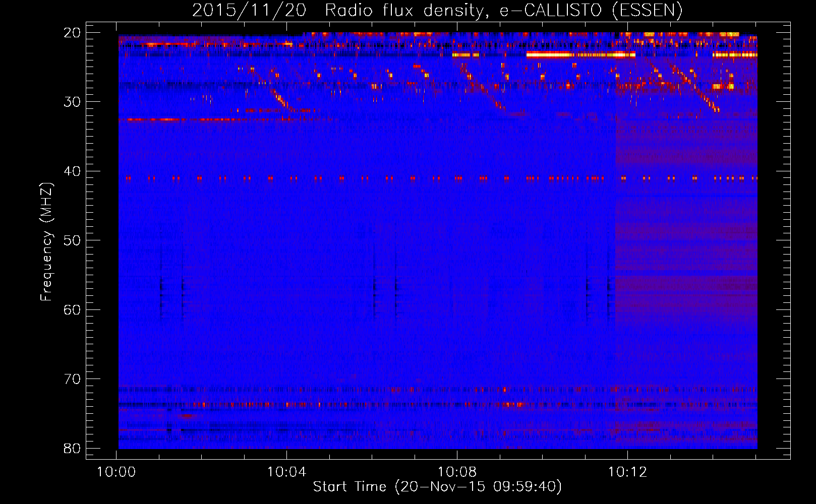816x504 pixels.
Task: Click the 80 MHz frequency tick label
Action: tap(73, 448)
